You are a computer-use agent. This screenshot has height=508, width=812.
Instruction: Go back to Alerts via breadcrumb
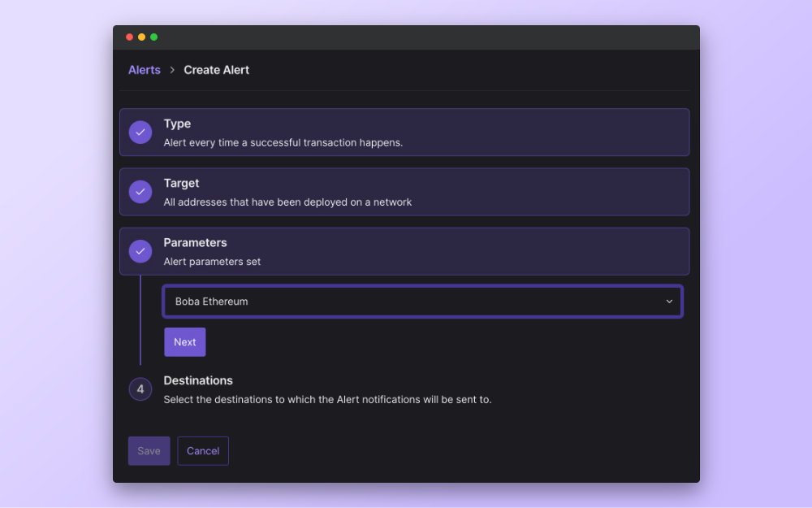point(145,71)
